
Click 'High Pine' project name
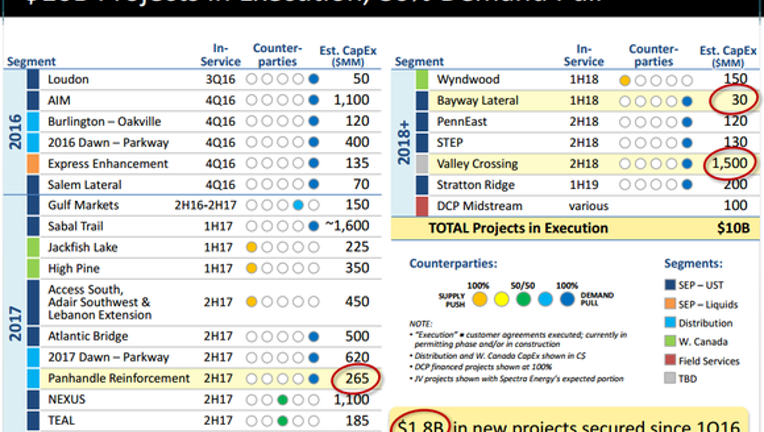point(74,268)
